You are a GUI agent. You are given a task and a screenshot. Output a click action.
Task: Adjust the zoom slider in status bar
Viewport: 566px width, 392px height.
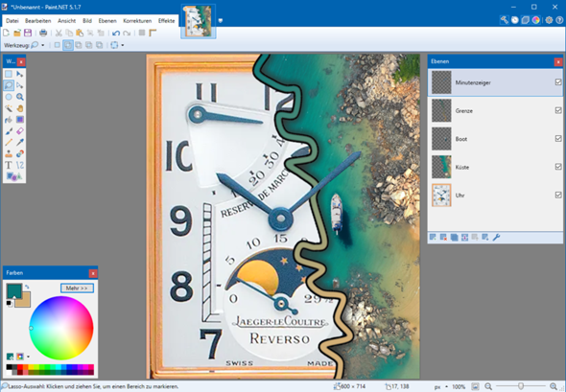[x=521, y=386]
